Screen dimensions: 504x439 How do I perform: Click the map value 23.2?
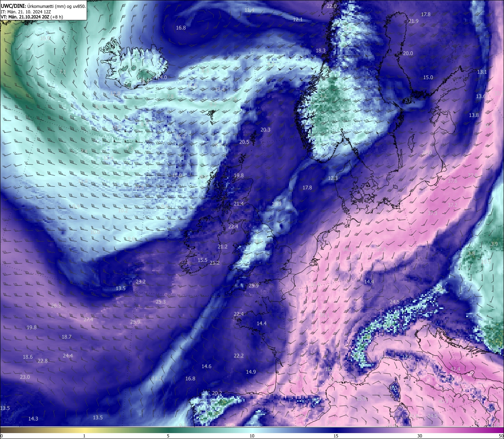pyautogui.click(x=141, y=282)
